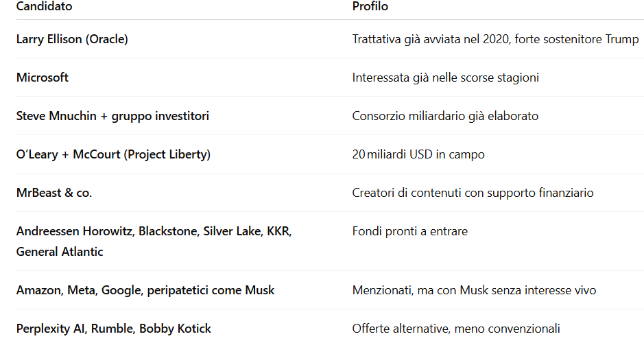Select the 20 miliardi USD in campo text
This screenshot has width=644, height=343.
tap(418, 154)
